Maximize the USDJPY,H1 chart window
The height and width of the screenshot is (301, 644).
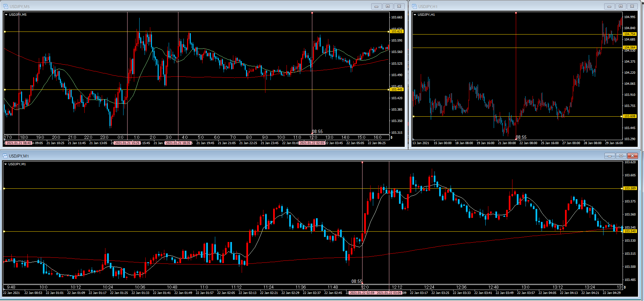[621, 6]
